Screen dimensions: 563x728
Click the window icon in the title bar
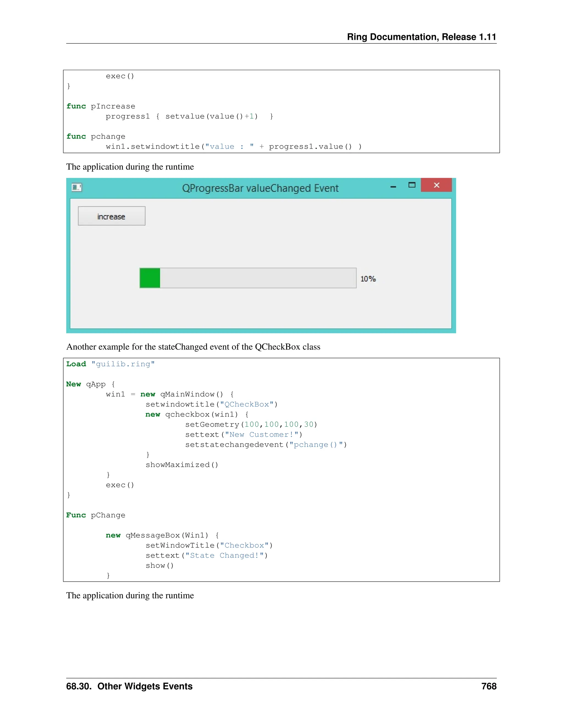click(x=77, y=187)
